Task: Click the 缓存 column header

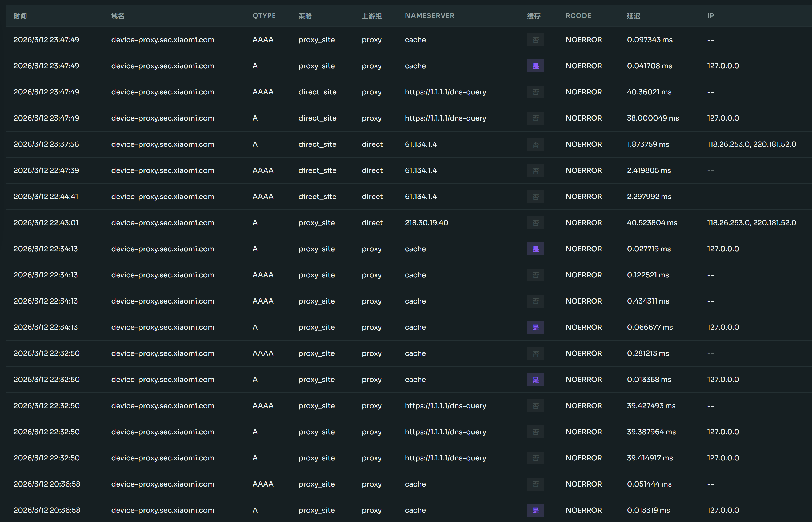Action: coord(533,15)
